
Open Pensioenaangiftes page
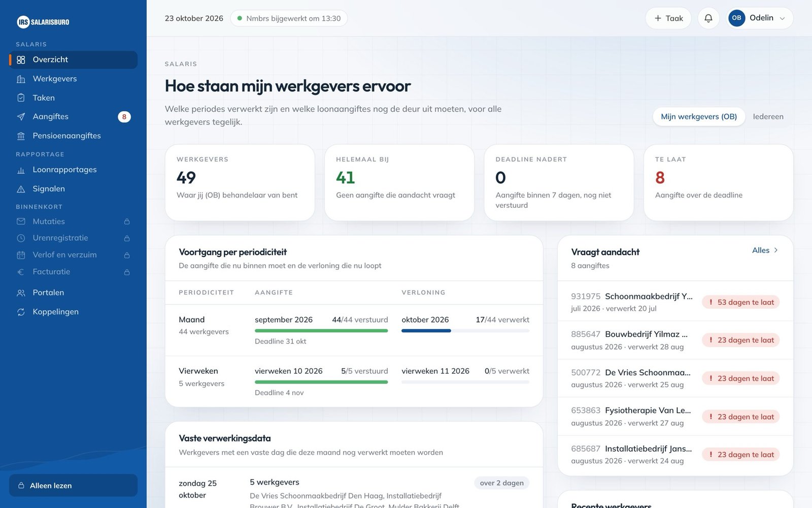click(73, 136)
